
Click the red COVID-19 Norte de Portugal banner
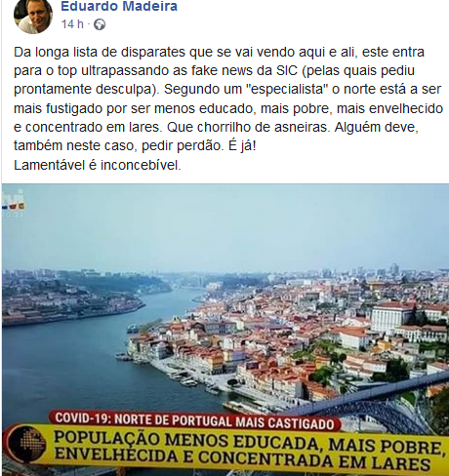point(195,420)
